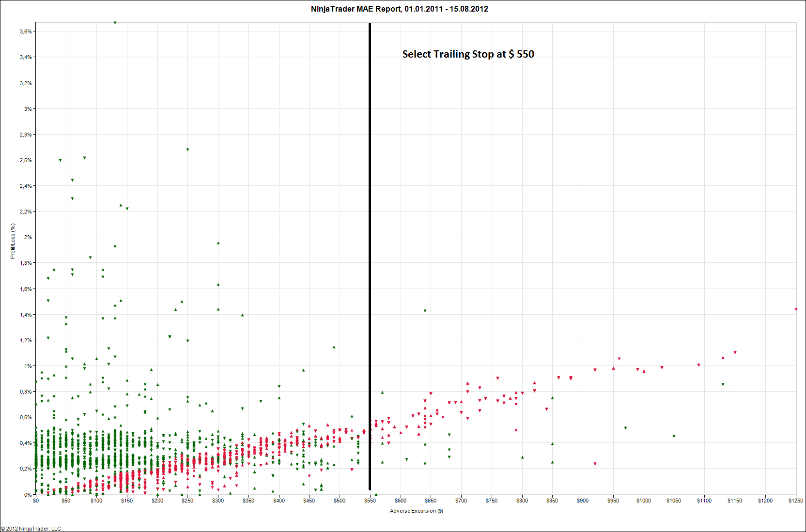Click the "2%" y-axis tick label
This screenshot has height=532, width=806.
(28, 237)
